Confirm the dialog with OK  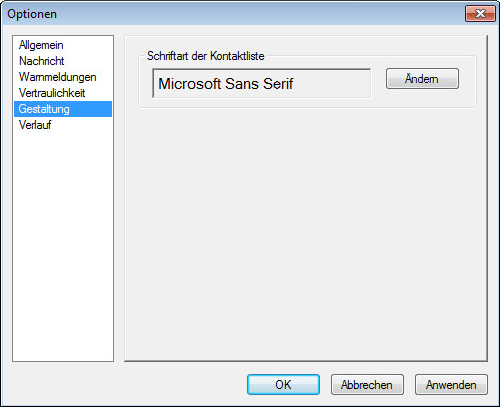(283, 385)
